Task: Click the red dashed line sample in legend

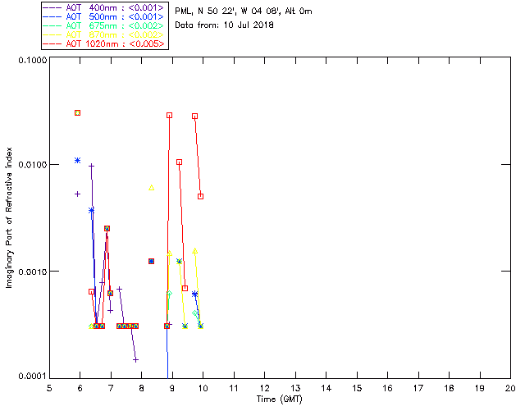Action: [52, 43]
